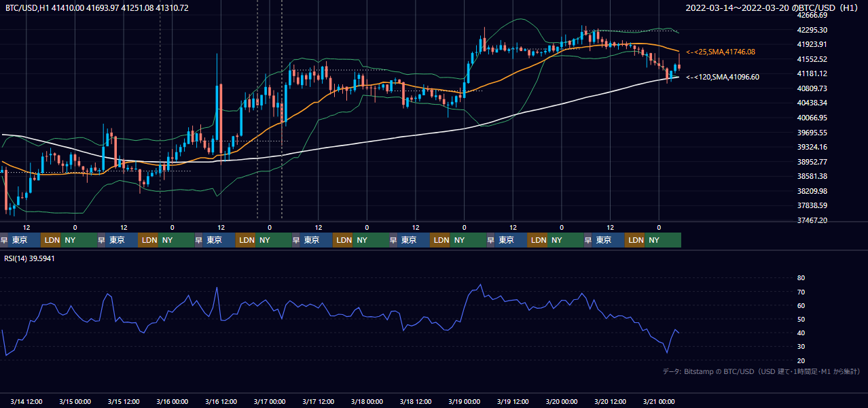Screen dimensions: 868x408
Task: Click RSI scale value 70
Action: point(801,292)
